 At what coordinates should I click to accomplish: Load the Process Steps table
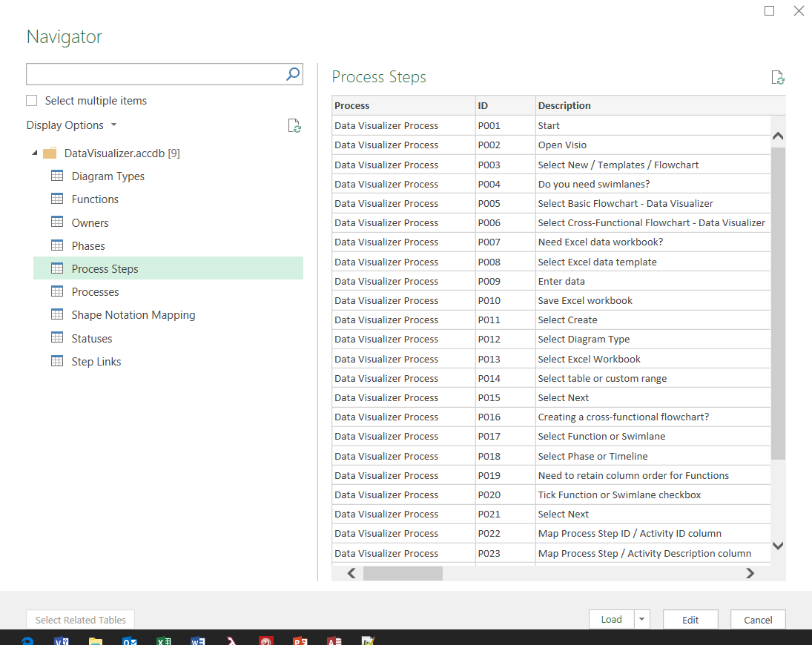pyautogui.click(x=611, y=619)
